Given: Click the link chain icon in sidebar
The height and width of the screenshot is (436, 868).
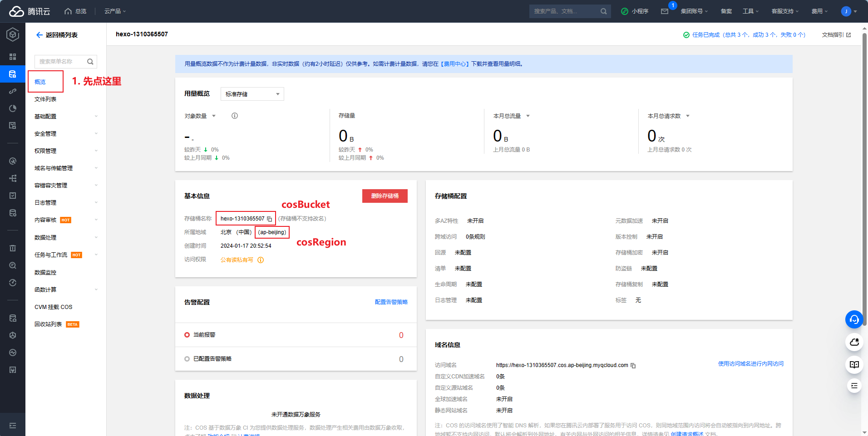Looking at the screenshot, I should click(x=13, y=91).
